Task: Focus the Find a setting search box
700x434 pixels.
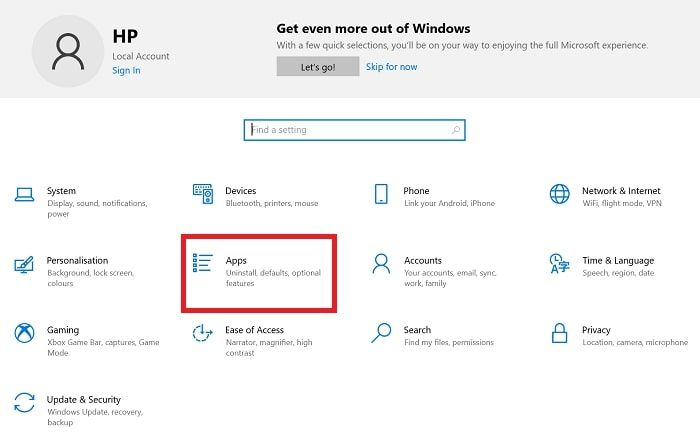Action: [x=354, y=130]
